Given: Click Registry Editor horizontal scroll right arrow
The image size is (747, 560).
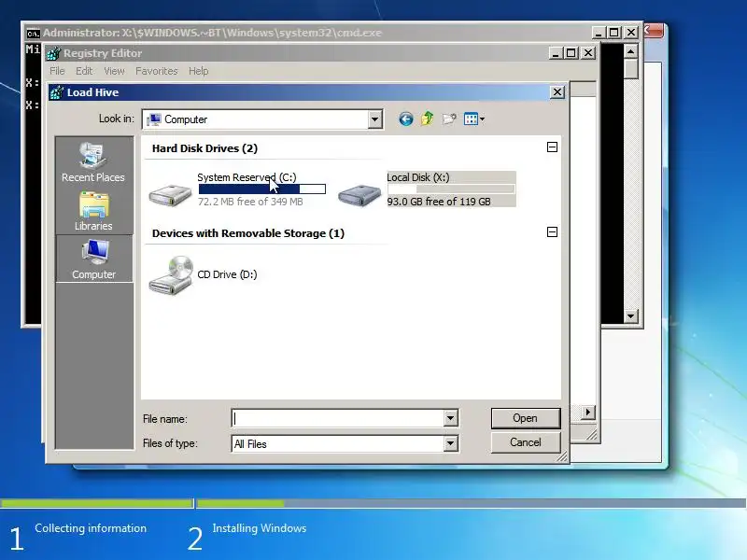Looking at the screenshot, I should (588, 412).
